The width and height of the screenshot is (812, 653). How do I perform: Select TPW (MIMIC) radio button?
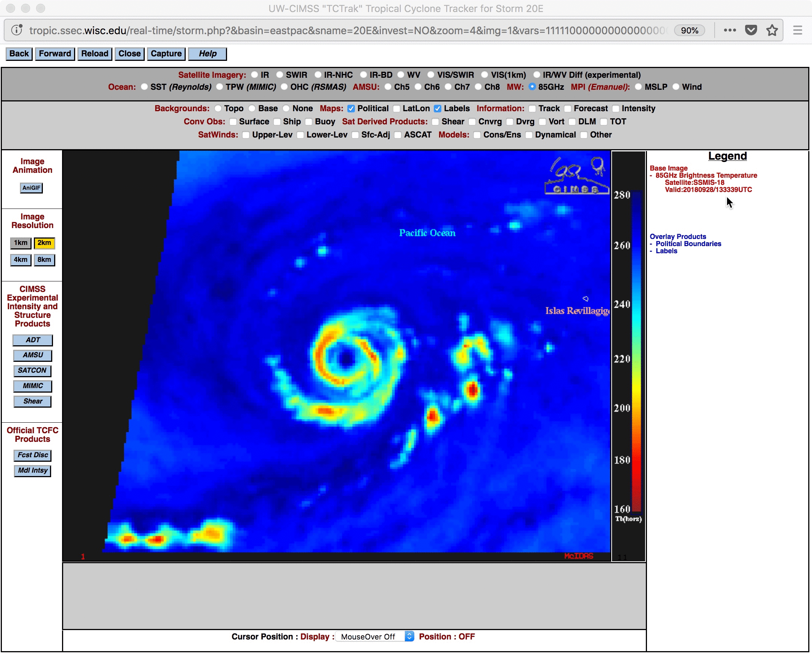pos(220,87)
